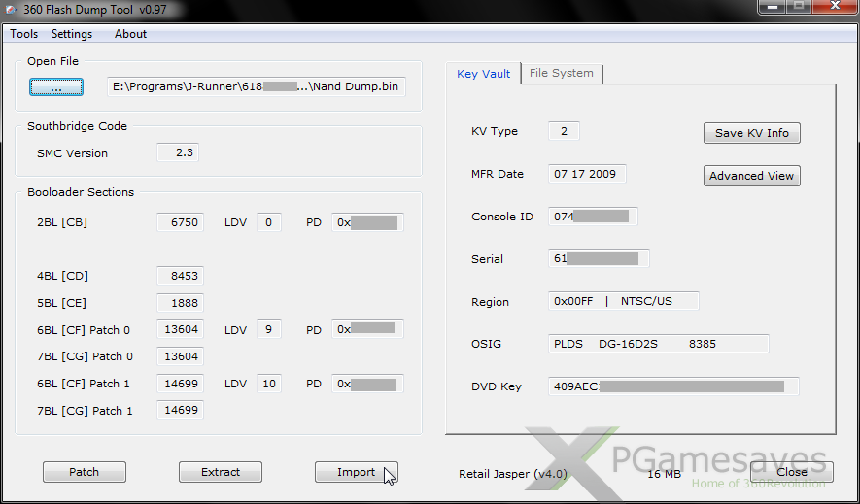Select the DVD Key field
860x504 pixels.
click(x=672, y=386)
